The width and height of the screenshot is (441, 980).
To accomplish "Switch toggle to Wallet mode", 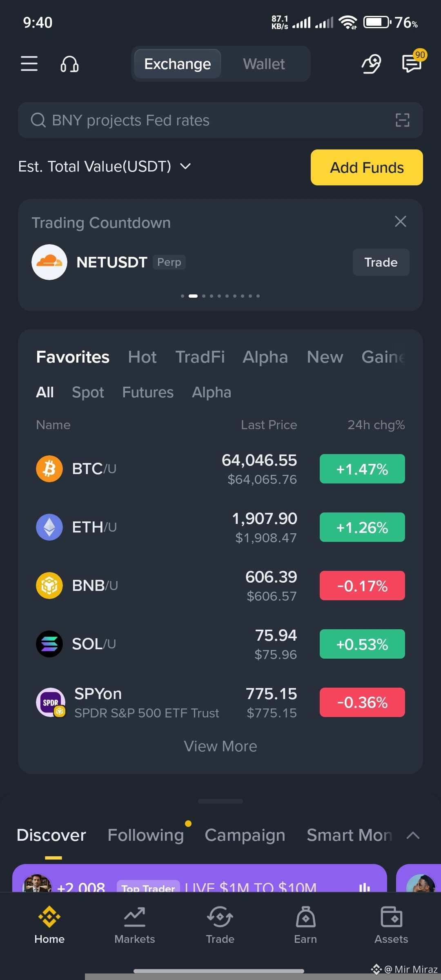I will tap(264, 64).
